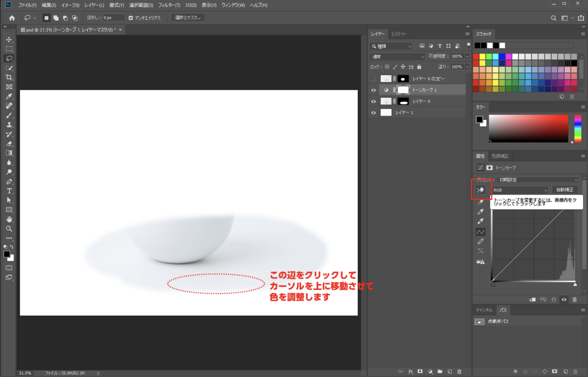Select the Eyedropper tool in toolbar
The height and width of the screenshot is (377, 588).
(x=9, y=96)
